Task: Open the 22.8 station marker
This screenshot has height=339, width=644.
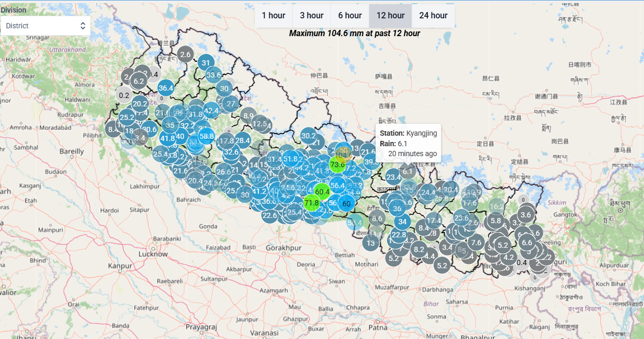Action: [x=399, y=235]
